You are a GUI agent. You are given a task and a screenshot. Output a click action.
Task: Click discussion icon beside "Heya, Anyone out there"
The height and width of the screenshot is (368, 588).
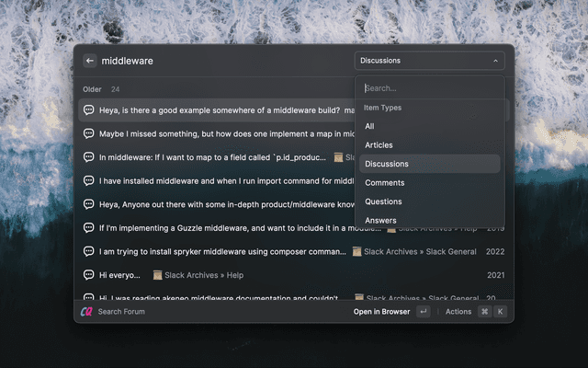89,204
